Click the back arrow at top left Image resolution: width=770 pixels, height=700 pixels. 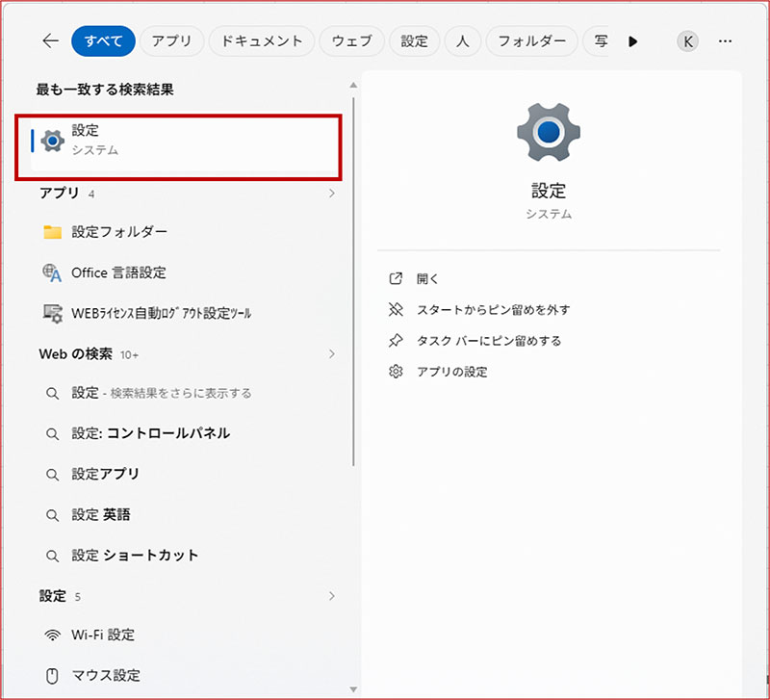pyautogui.click(x=49, y=40)
